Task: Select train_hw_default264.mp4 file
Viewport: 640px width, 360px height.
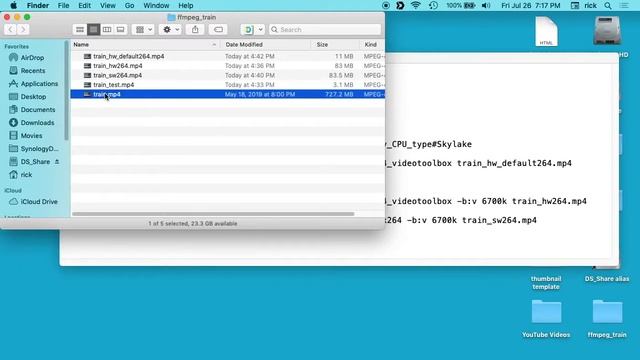Action: click(228, 56)
